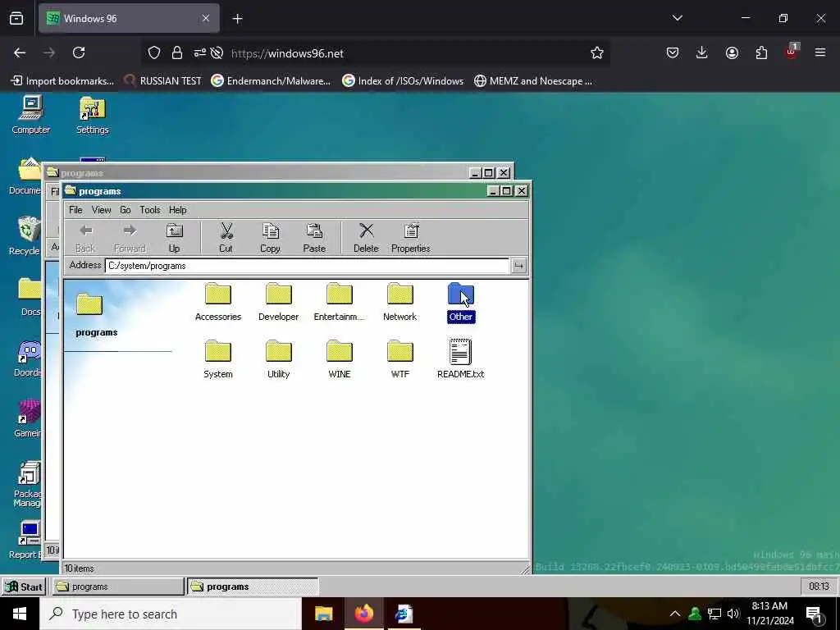Open the Firefox downloads panel
The image size is (840, 630).
click(x=702, y=52)
